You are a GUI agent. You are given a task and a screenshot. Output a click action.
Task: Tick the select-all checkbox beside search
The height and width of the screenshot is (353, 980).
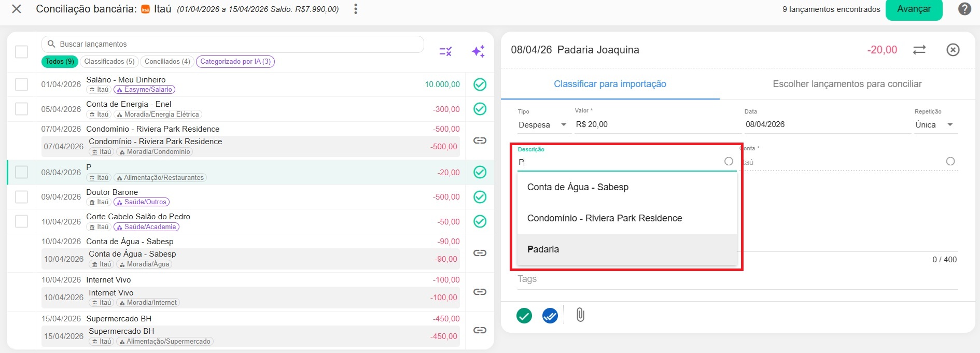point(21,52)
